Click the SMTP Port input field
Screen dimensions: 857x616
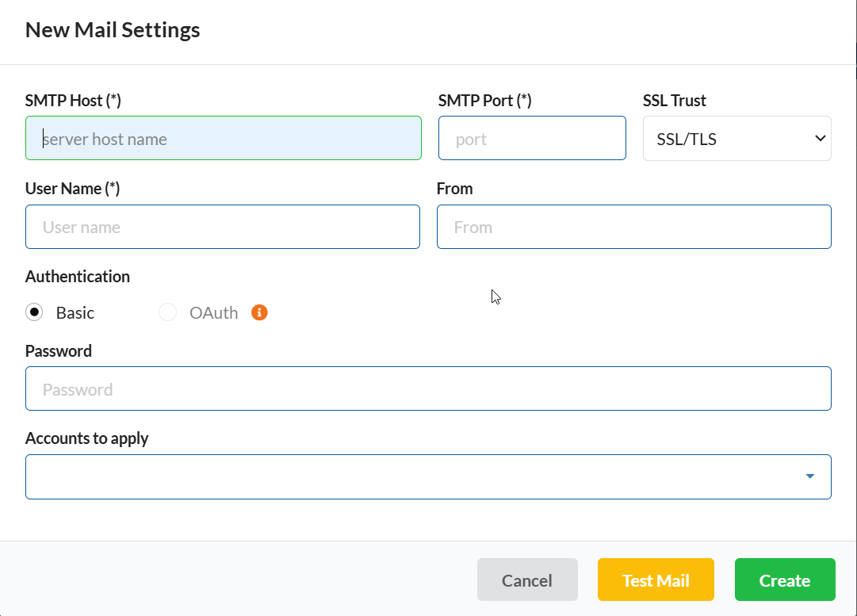click(x=532, y=139)
